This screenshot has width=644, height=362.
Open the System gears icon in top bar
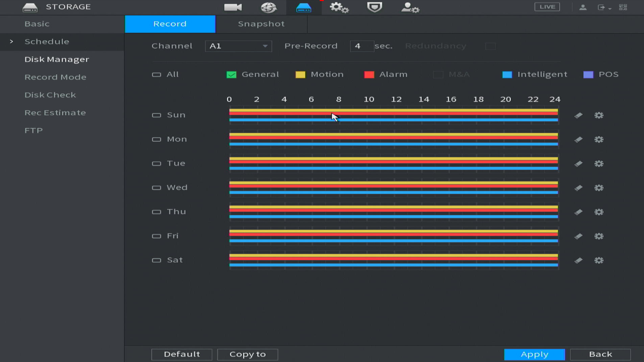tap(339, 7)
